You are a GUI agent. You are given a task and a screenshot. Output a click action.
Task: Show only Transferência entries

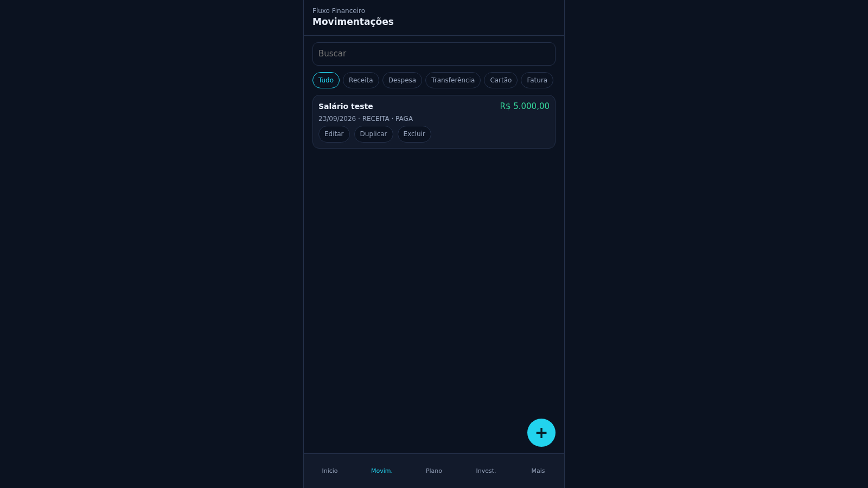coord(453,80)
